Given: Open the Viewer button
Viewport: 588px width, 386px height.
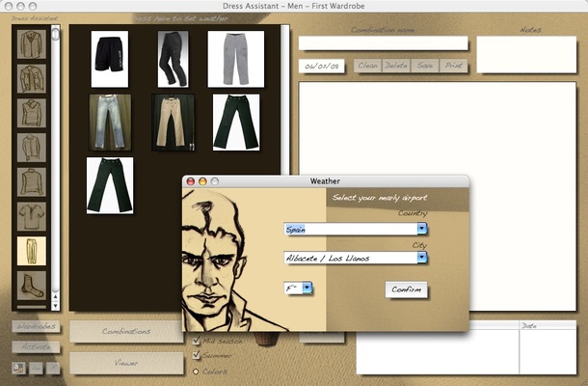Looking at the screenshot, I should [126, 363].
